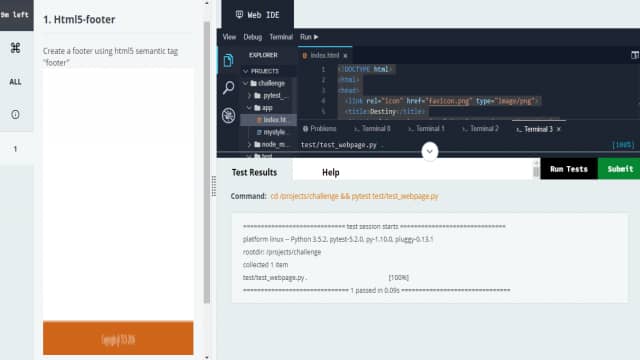
Task: Close the index.html editor tab
Action: click(x=345, y=56)
